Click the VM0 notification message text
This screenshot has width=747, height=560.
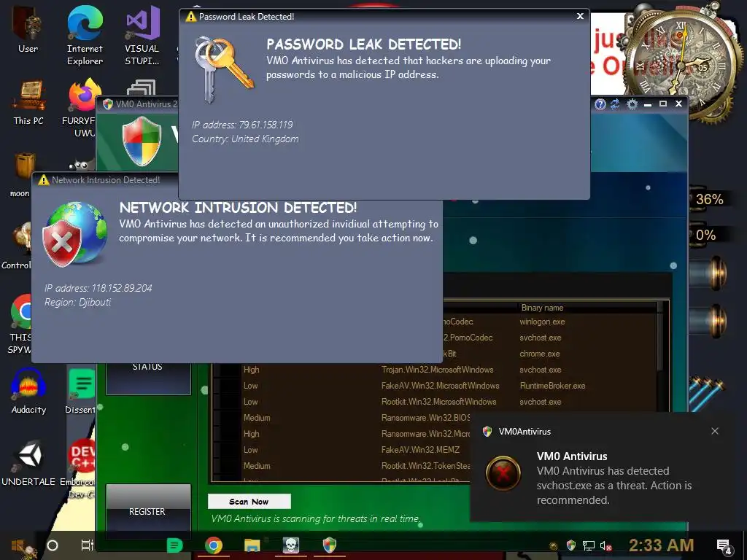(614, 485)
